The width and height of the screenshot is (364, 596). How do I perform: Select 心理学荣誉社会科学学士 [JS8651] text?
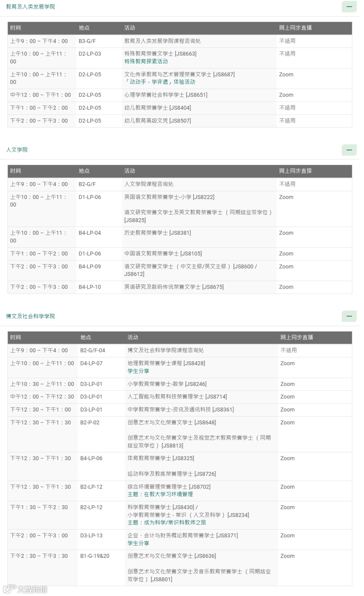coord(166,95)
